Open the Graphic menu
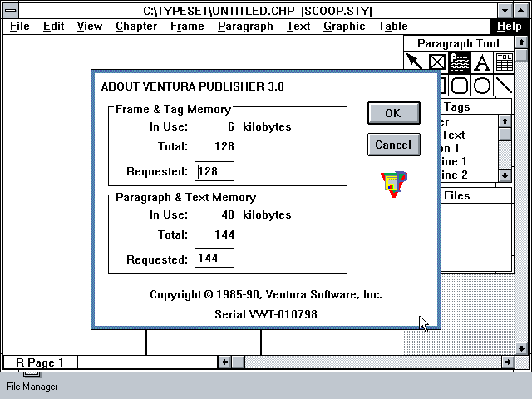The image size is (532, 399). (x=344, y=26)
